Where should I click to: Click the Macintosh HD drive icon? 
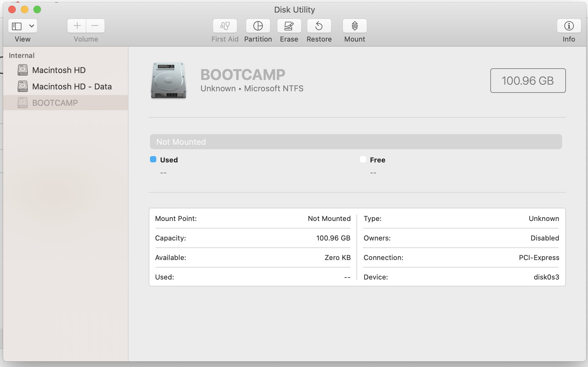(x=23, y=70)
